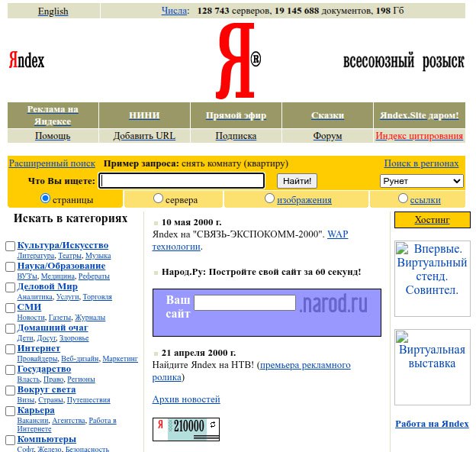Open the Сказки menu item
The height and width of the screenshot is (452, 476).
pyautogui.click(x=327, y=115)
